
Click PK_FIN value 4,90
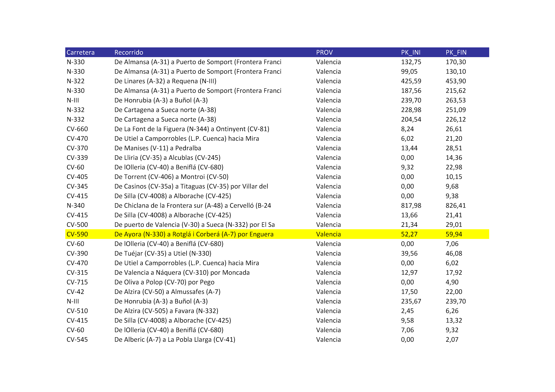[x=452, y=282]
